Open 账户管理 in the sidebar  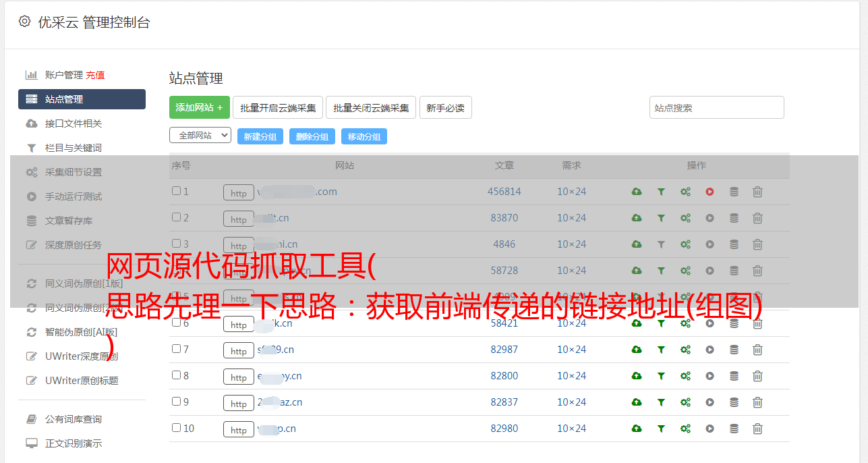(63, 75)
